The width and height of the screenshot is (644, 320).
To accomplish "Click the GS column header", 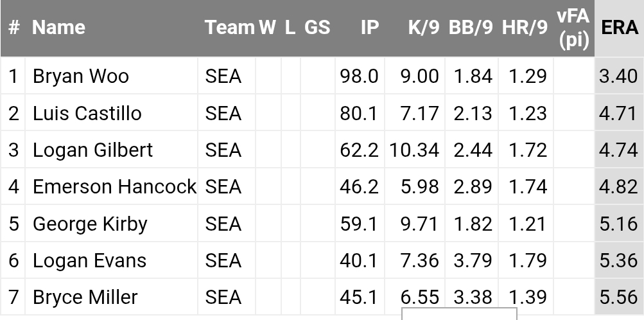I will click(x=317, y=27).
